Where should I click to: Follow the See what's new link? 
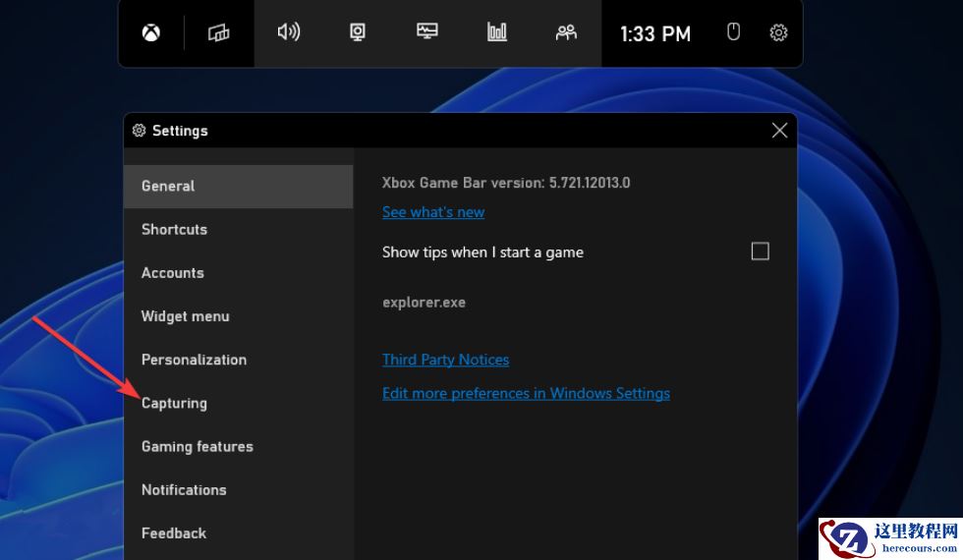433,212
